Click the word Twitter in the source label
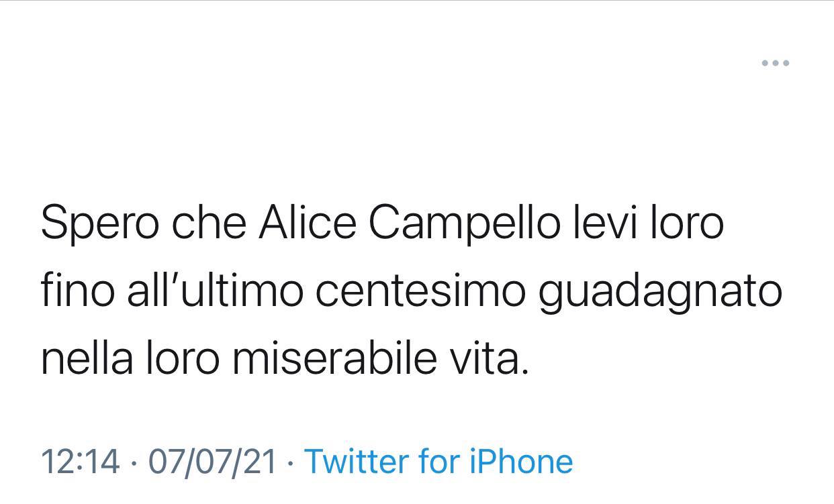This screenshot has width=834, height=504. tap(356, 462)
